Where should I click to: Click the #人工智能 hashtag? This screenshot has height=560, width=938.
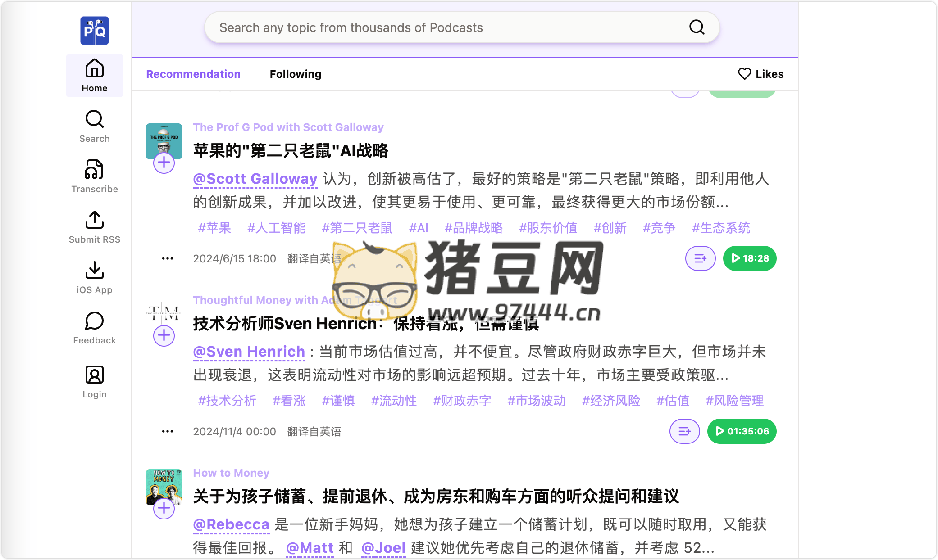277,228
